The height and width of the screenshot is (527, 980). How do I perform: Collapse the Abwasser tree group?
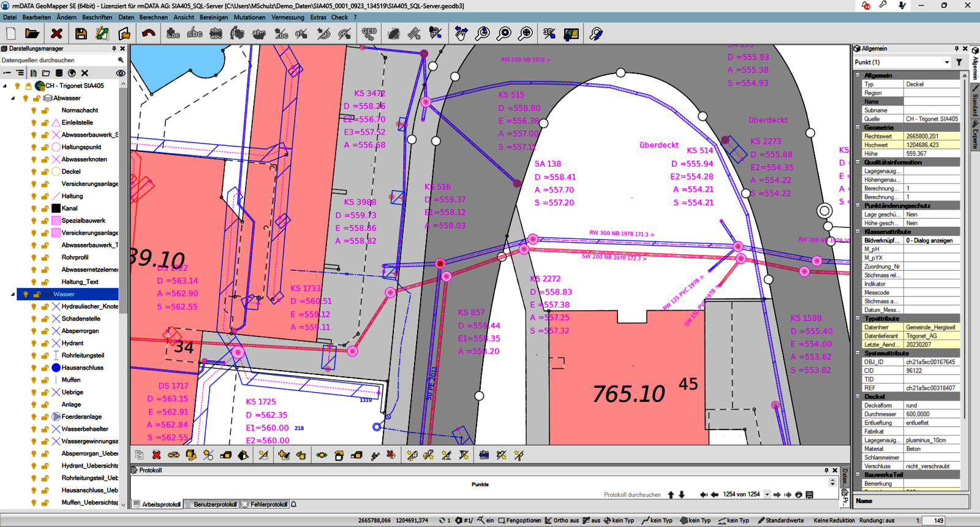[13, 98]
